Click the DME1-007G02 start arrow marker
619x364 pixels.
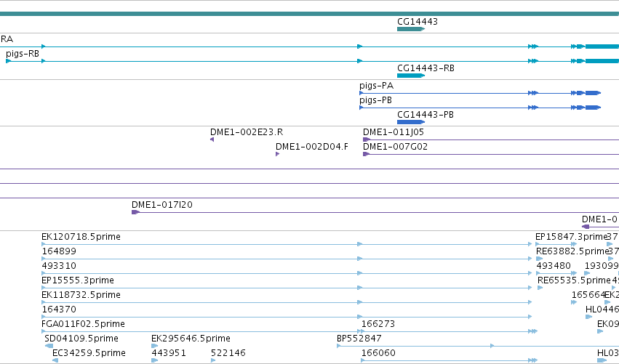[366, 154]
